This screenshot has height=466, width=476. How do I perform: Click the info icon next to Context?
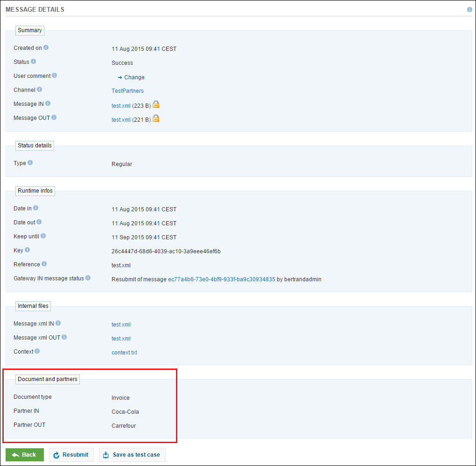click(x=37, y=351)
